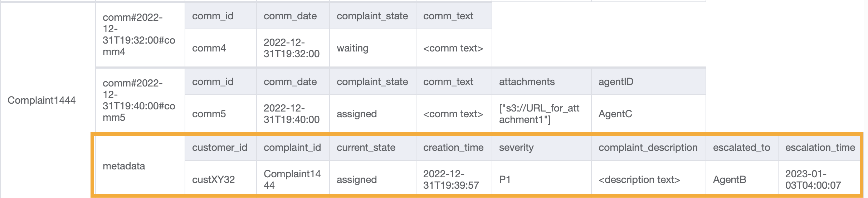Image resolution: width=868 pixels, height=198 pixels.
Task: Select the custXY32 customer value
Action: pos(214,180)
